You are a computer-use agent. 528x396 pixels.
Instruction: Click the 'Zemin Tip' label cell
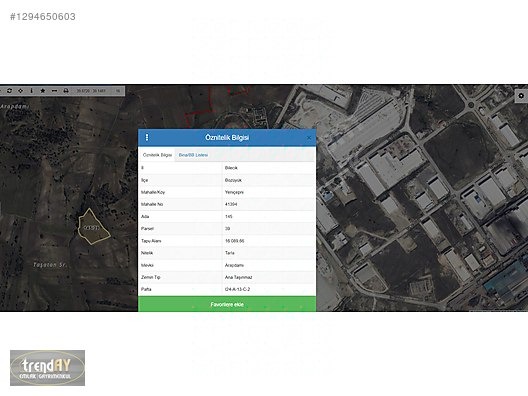(x=180, y=277)
